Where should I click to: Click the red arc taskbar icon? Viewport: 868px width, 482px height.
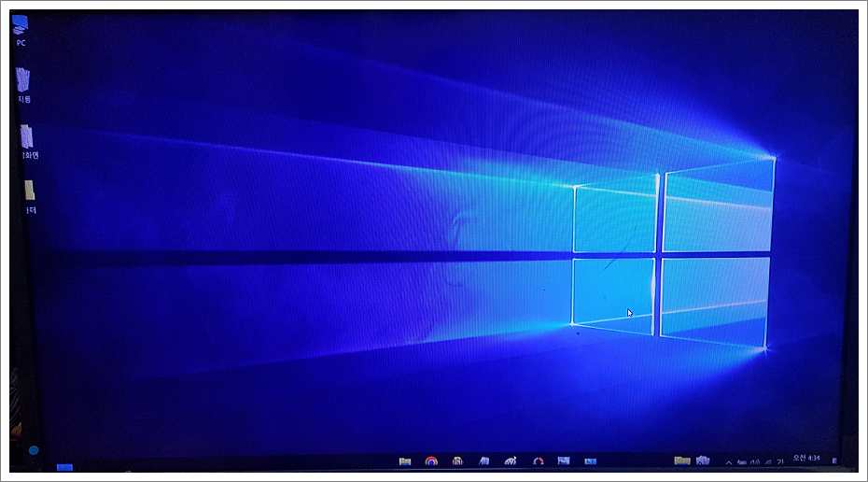point(539,461)
